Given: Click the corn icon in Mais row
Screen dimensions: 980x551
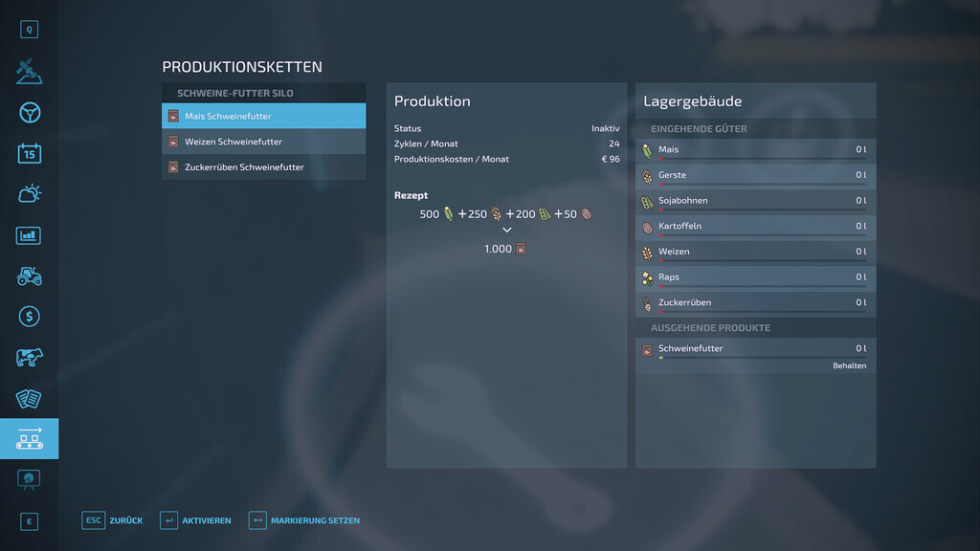Looking at the screenshot, I should click(x=647, y=150).
